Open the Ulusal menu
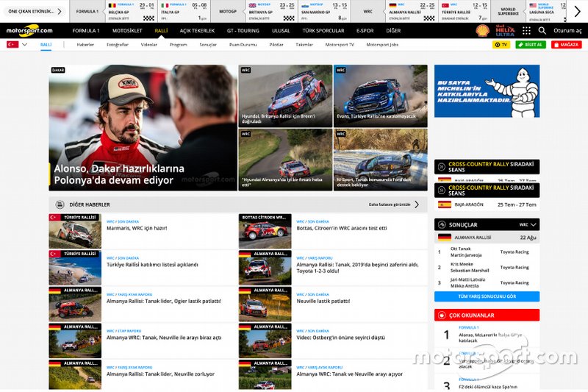Screen dimensions: 588x392 281,31
